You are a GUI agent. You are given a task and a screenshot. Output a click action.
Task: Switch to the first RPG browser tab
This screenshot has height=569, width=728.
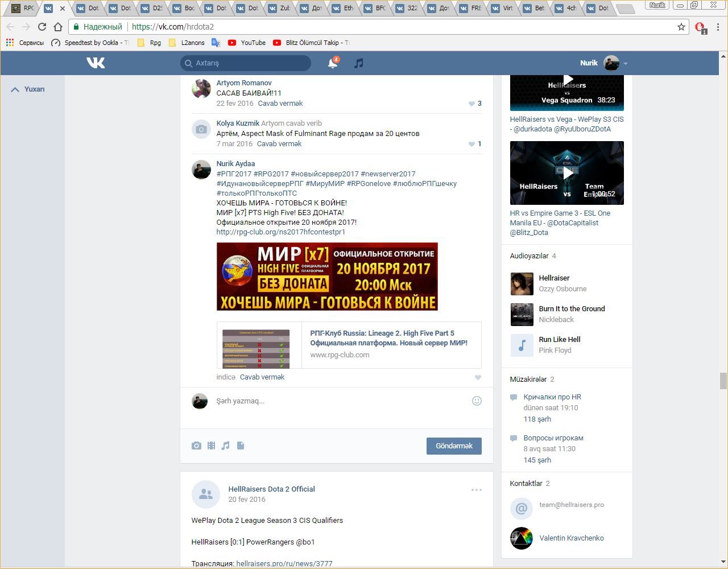click(x=23, y=8)
